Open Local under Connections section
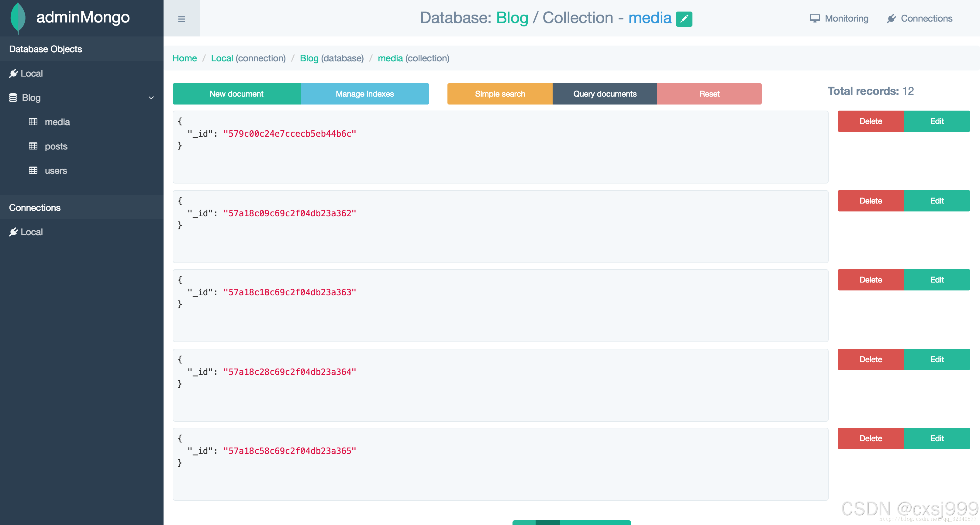 click(31, 232)
